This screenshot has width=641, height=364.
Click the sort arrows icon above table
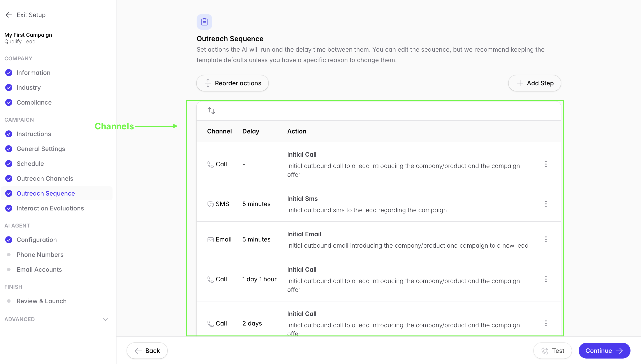tap(211, 110)
